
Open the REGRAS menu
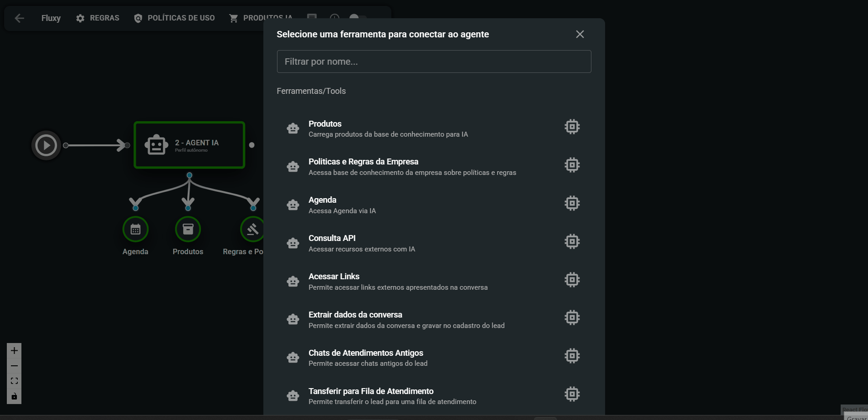98,18
